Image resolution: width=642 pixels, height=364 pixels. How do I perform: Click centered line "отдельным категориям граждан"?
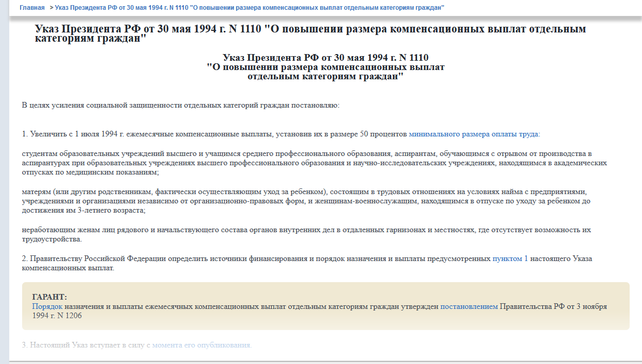point(325,76)
